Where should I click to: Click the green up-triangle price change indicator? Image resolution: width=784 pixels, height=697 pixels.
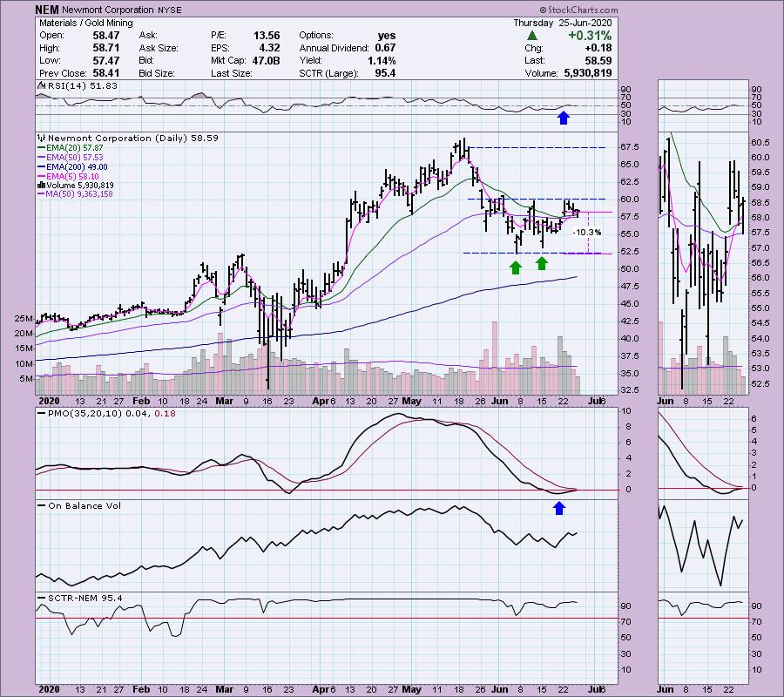[532, 36]
